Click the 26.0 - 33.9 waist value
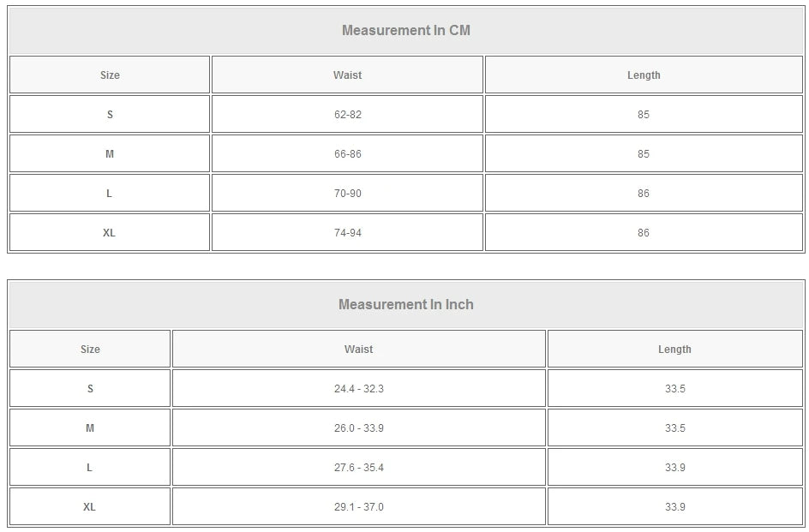 (358, 428)
